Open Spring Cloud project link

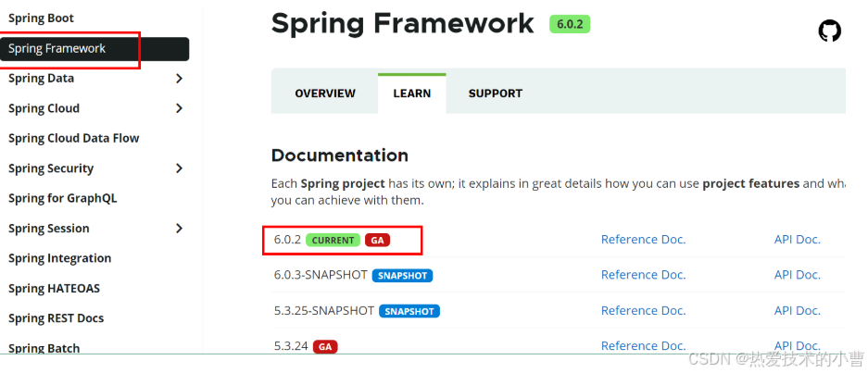(44, 108)
